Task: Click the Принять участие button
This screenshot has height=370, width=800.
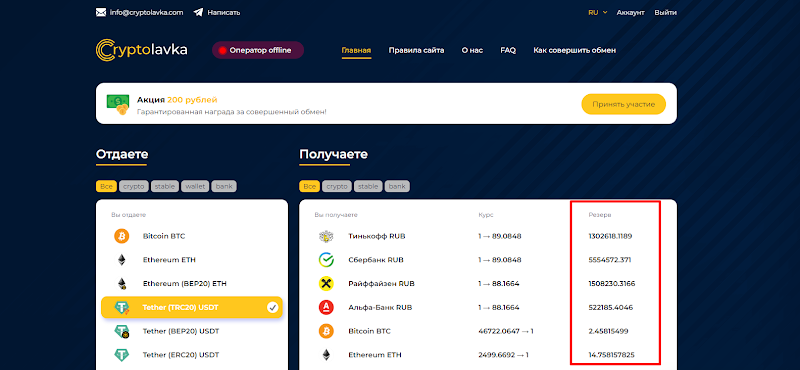Action: [623, 104]
